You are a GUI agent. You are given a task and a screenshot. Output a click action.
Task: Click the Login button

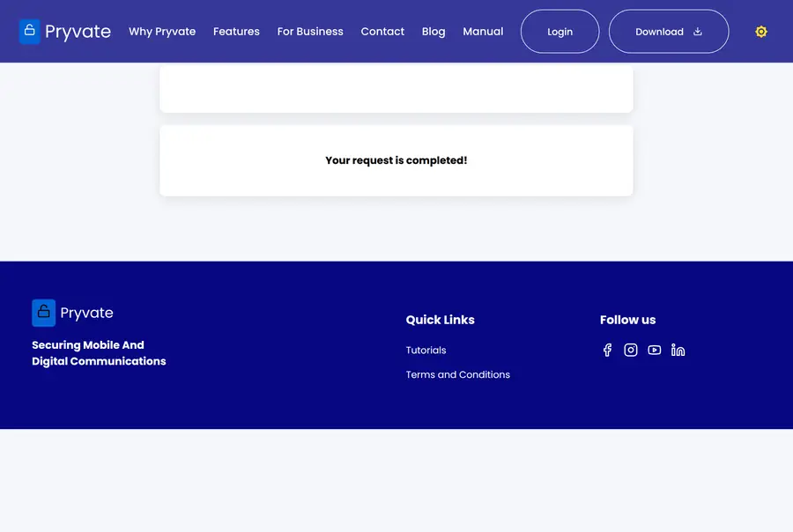560,32
